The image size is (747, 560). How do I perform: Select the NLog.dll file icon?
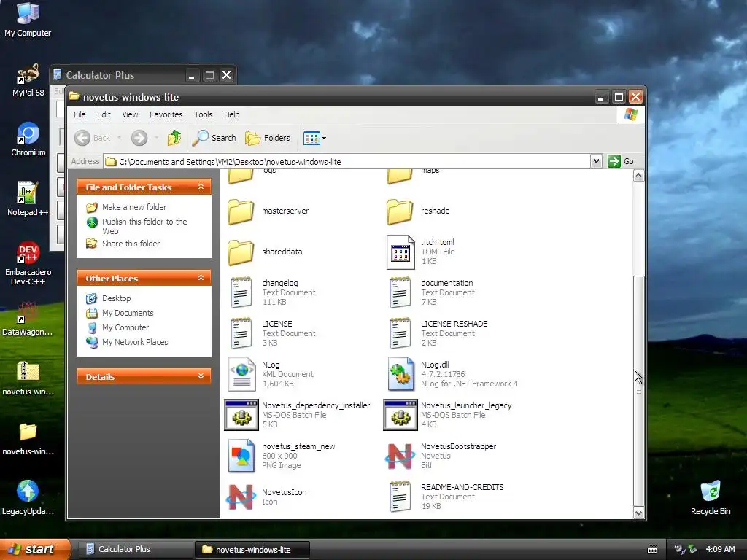coord(400,374)
